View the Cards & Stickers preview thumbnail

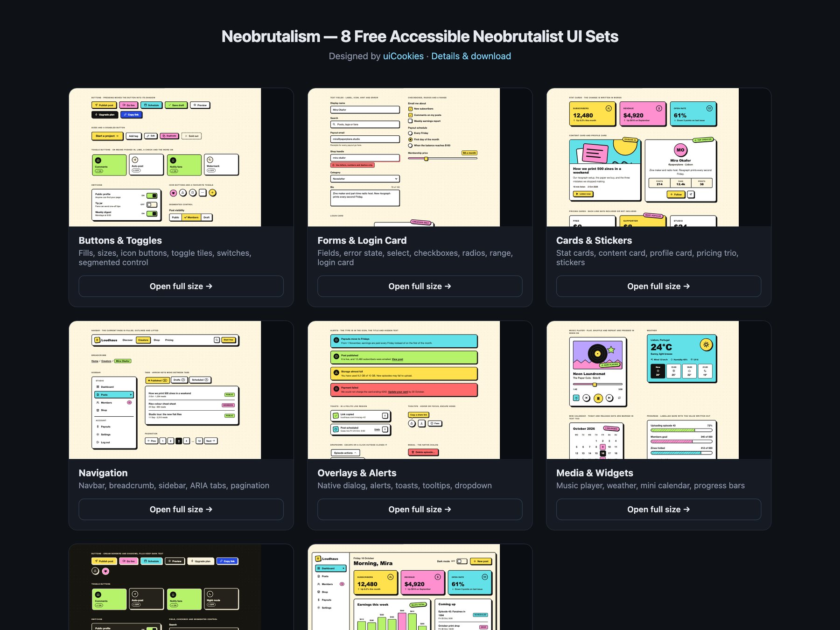pyautogui.click(x=658, y=157)
